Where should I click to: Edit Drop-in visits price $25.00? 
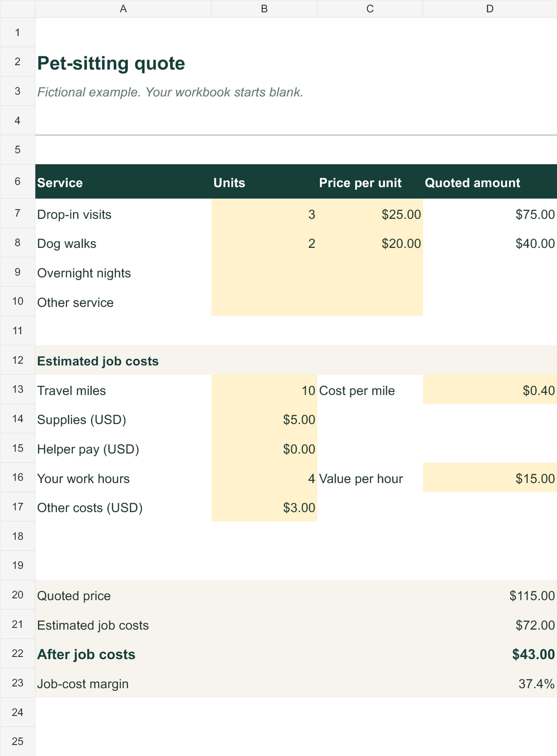tap(370, 213)
